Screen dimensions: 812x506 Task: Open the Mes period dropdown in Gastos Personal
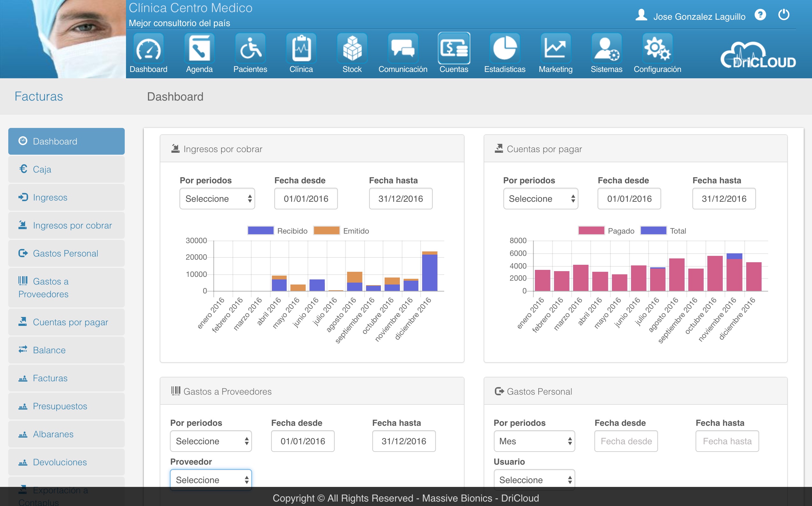tap(534, 441)
